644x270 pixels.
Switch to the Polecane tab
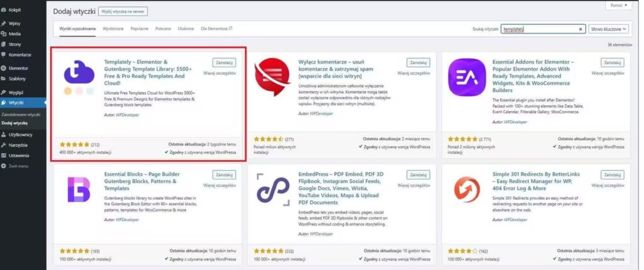163,29
